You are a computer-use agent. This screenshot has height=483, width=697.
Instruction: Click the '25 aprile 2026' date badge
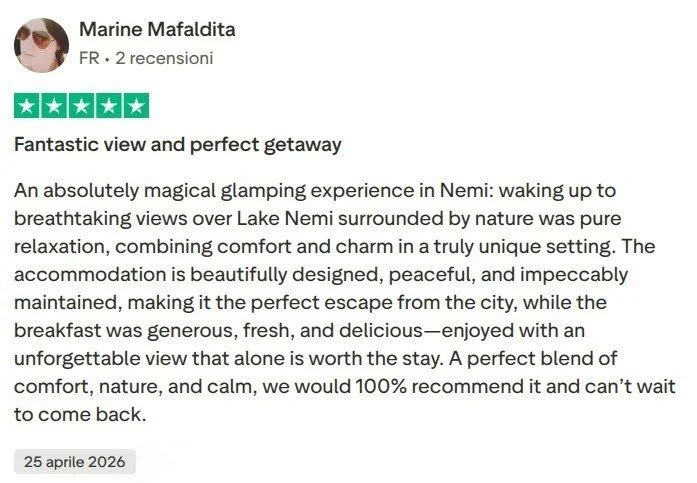(x=75, y=462)
